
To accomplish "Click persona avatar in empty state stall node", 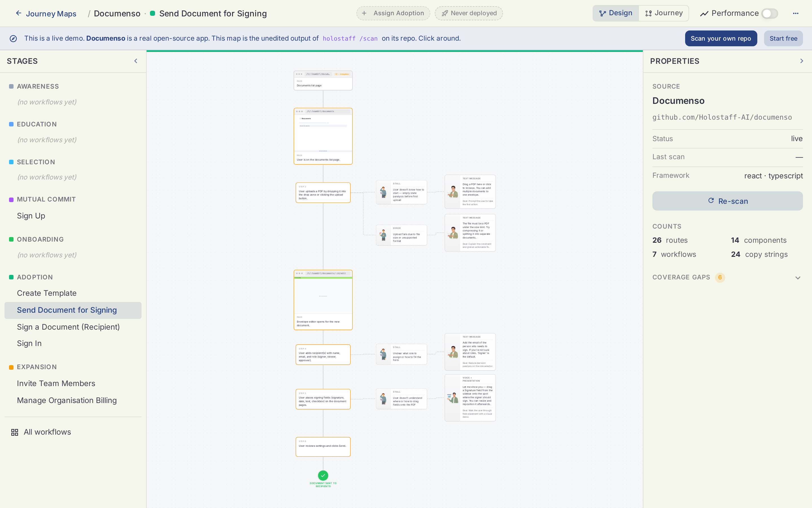I will (383, 192).
